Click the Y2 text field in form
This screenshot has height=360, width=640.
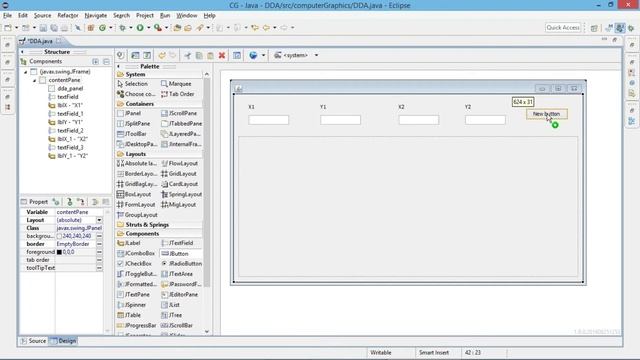(485, 120)
